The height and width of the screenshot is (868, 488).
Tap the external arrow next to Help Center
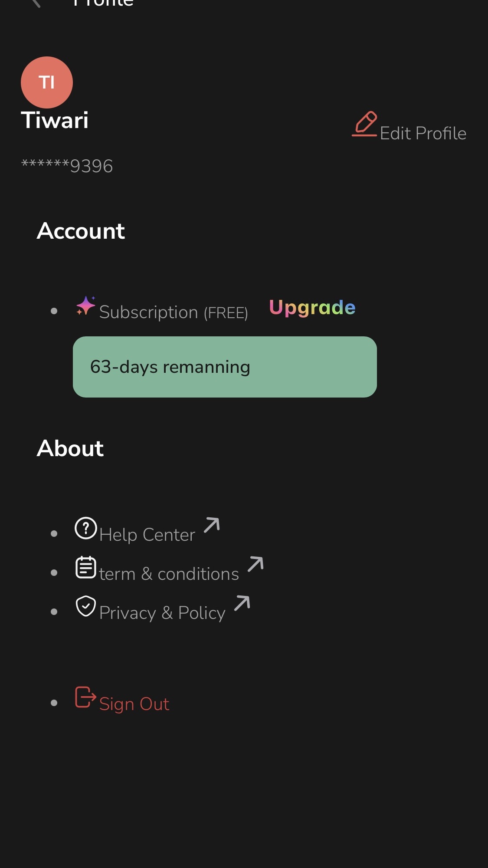click(x=212, y=525)
